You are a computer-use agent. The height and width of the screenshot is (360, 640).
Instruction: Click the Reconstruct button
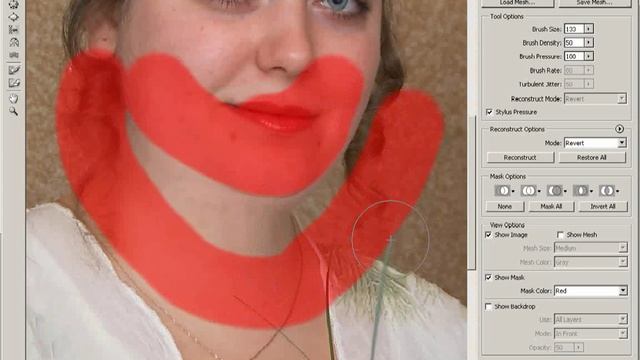[520, 158]
